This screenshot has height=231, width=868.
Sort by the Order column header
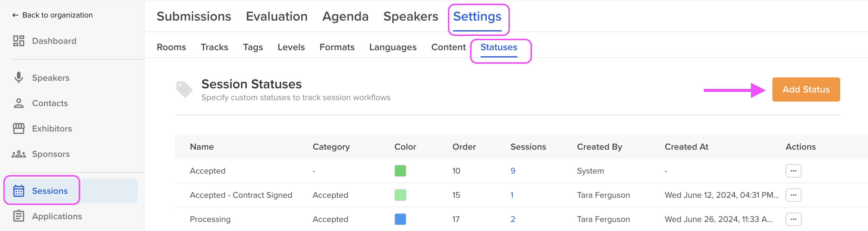(464, 147)
